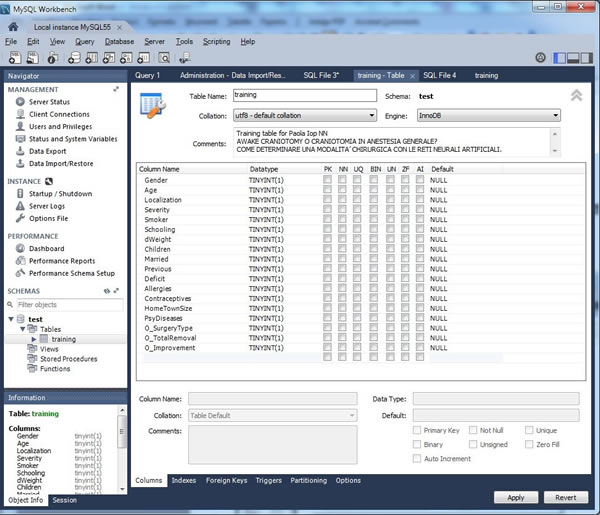Create a new schema icon
Viewport: 600px width, 515px height.
(x=74, y=58)
